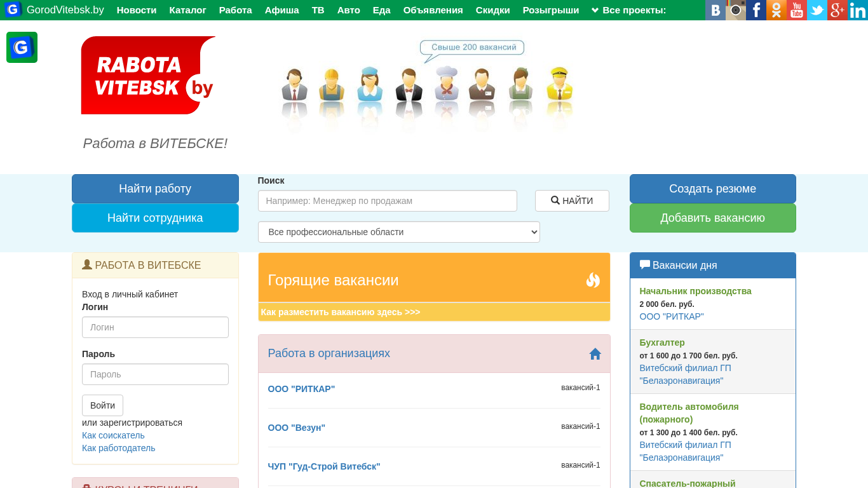Open the Водитель автомобиля (пожарного) vacancy
This screenshot has width=868, height=488.
[x=689, y=413]
